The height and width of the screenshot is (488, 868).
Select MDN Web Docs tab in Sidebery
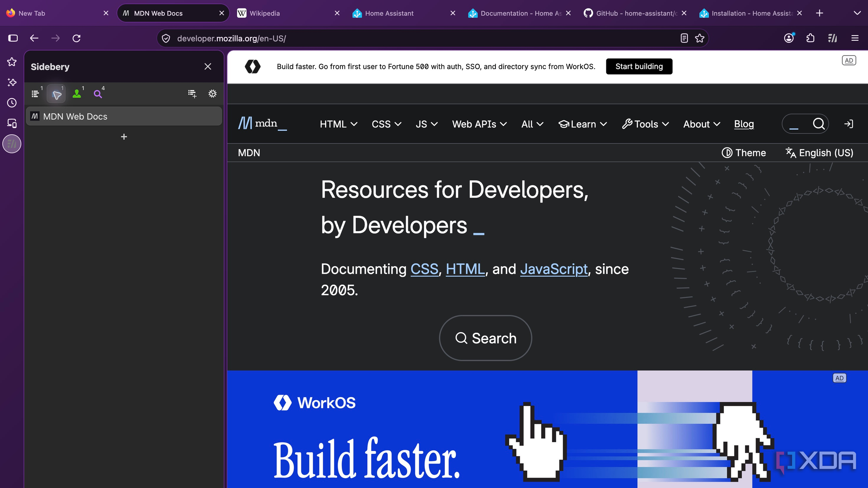[x=124, y=117]
